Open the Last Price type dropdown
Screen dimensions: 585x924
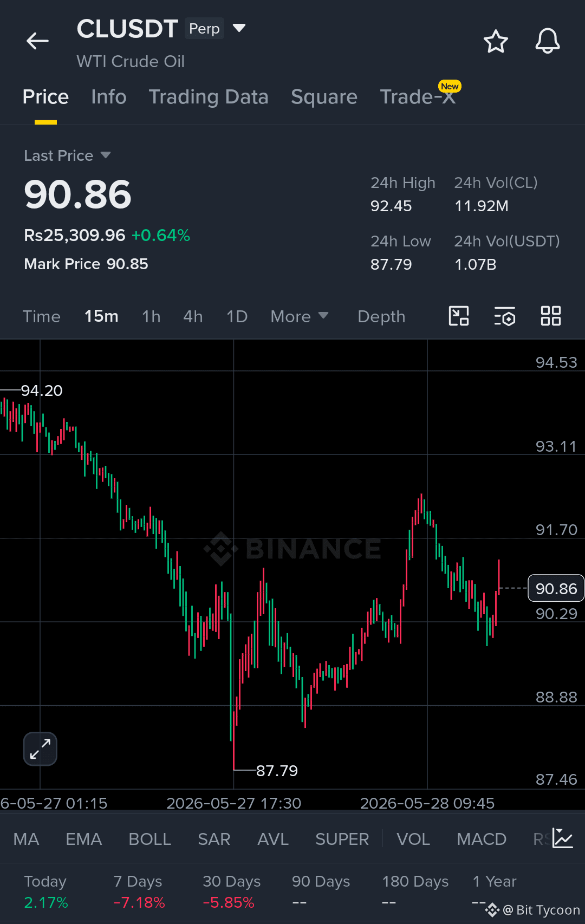click(106, 155)
